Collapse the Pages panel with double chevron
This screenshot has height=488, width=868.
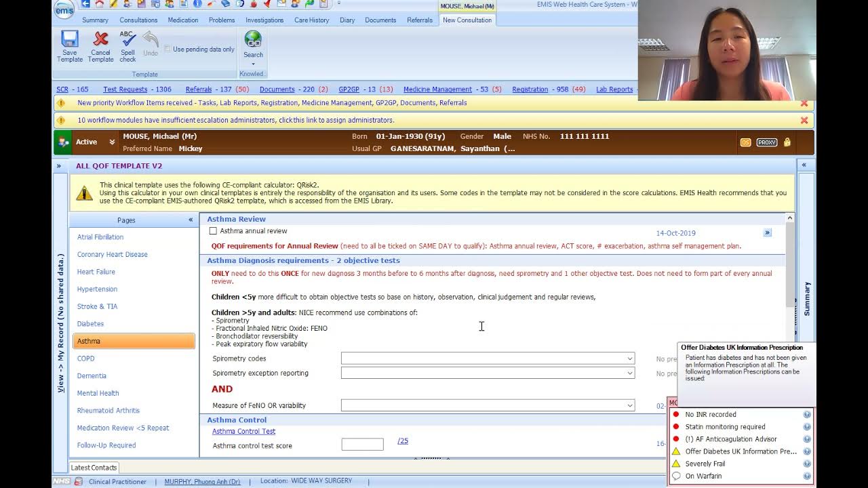click(191, 220)
